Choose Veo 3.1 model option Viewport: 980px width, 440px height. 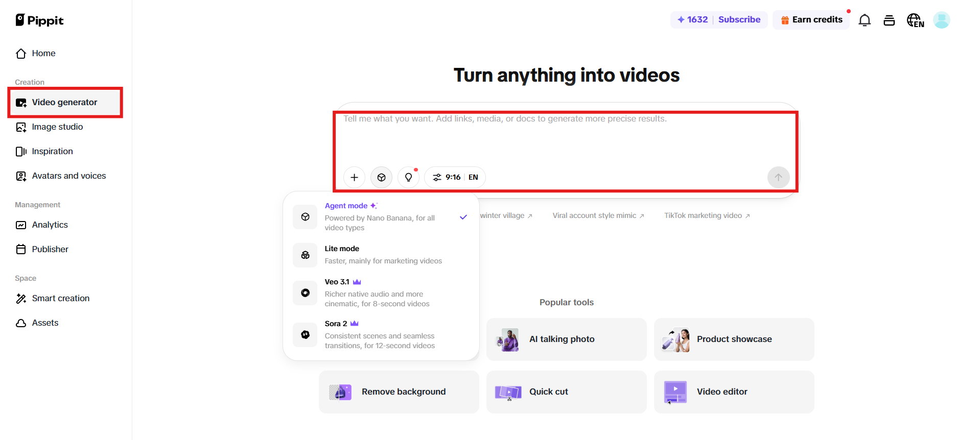tap(381, 292)
